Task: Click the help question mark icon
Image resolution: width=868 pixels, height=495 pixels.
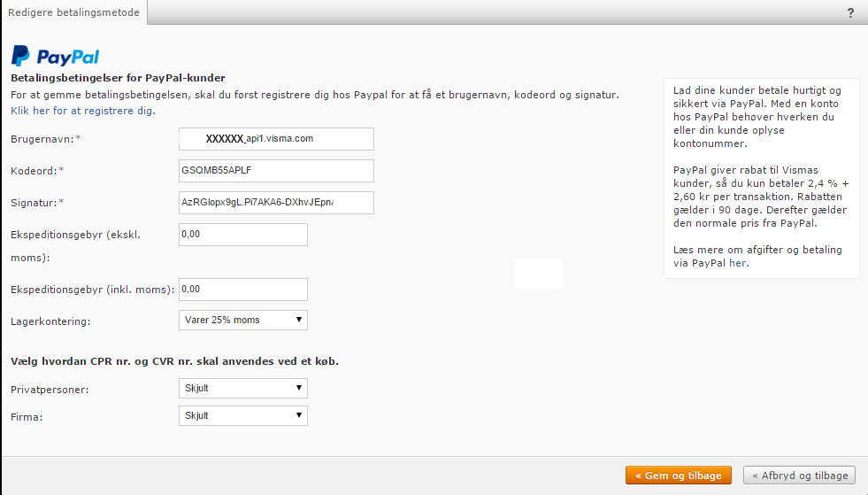Action: [850, 12]
